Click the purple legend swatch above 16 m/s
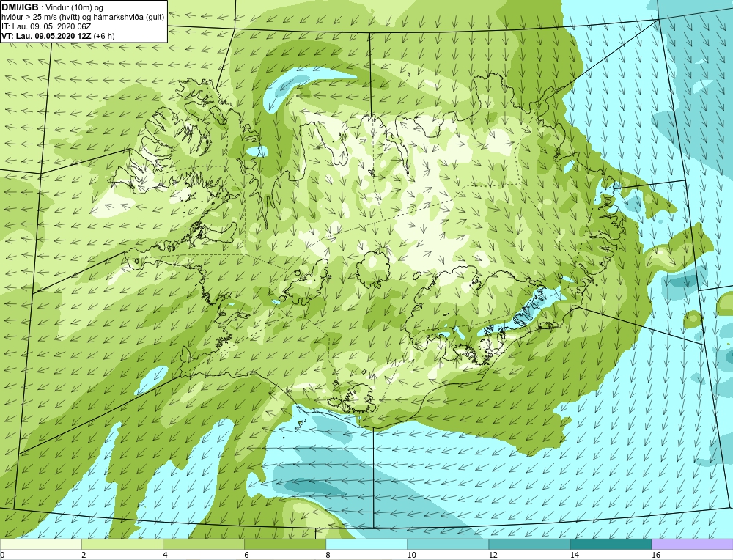Viewport: 733px width, 560px height. click(693, 544)
